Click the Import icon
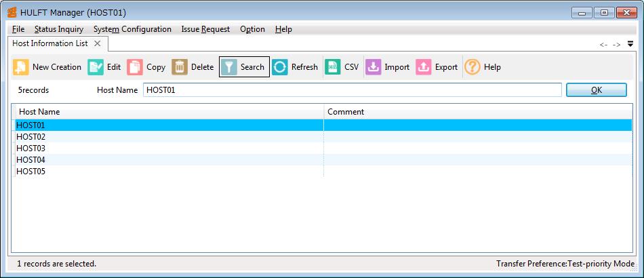This screenshot has width=644, height=278. click(x=374, y=67)
